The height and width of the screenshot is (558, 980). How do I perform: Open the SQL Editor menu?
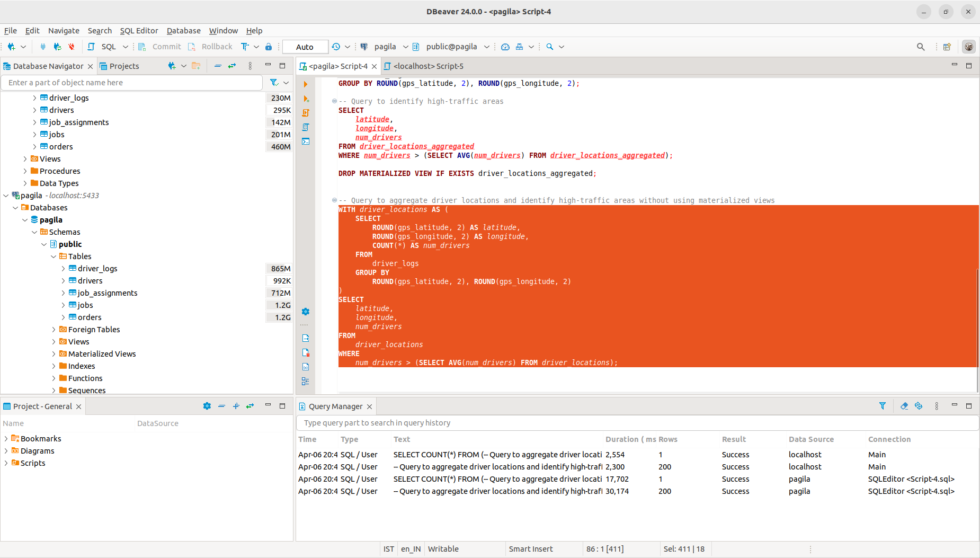coord(139,31)
